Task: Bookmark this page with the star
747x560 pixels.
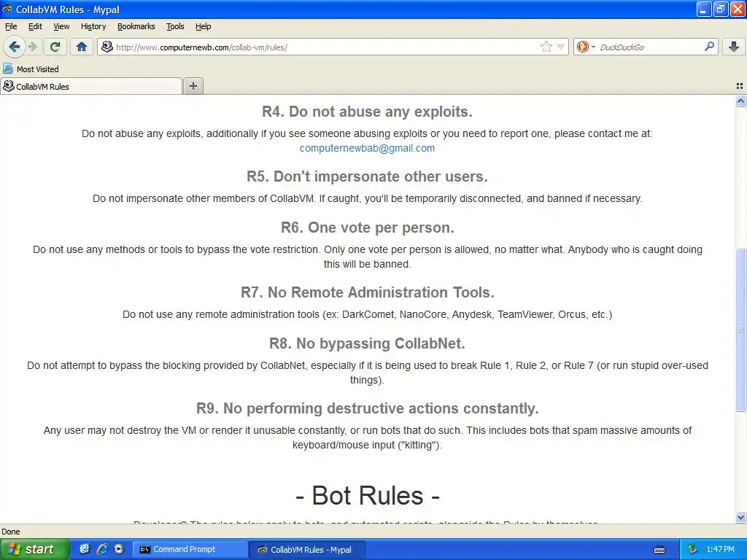Action: 546,47
